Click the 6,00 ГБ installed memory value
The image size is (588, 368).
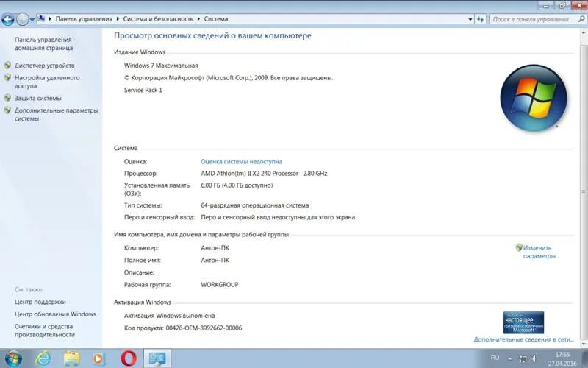point(237,185)
